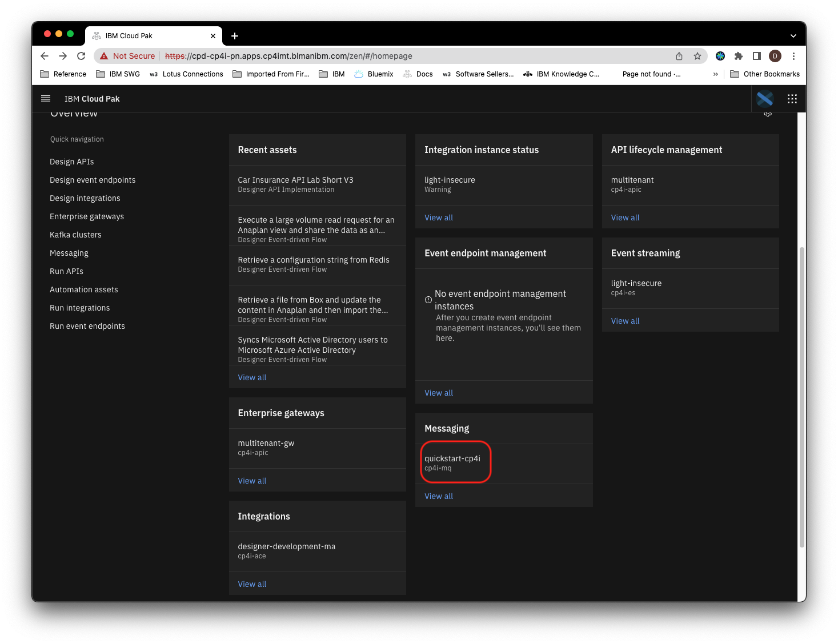
Task: Click the Cloud Pak for Integration logo icon
Action: coord(764,99)
